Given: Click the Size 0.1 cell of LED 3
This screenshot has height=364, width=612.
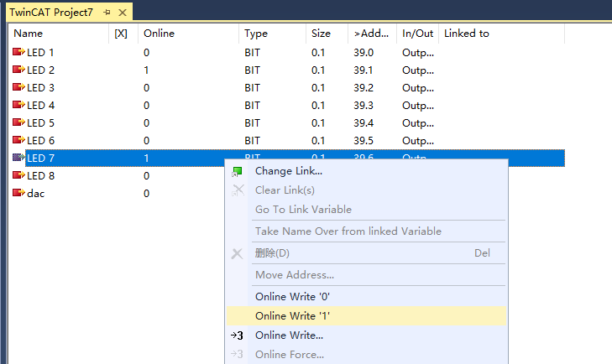Looking at the screenshot, I should click(318, 87).
